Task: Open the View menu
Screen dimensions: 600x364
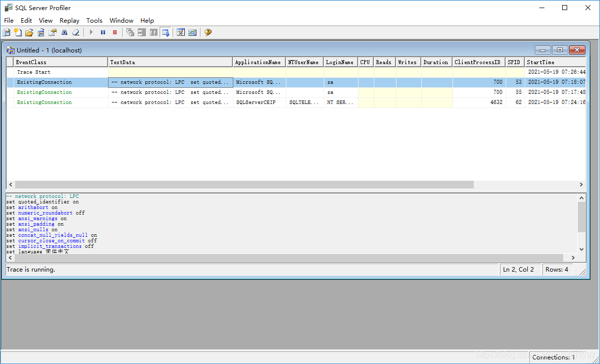Action: tap(45, 21)
